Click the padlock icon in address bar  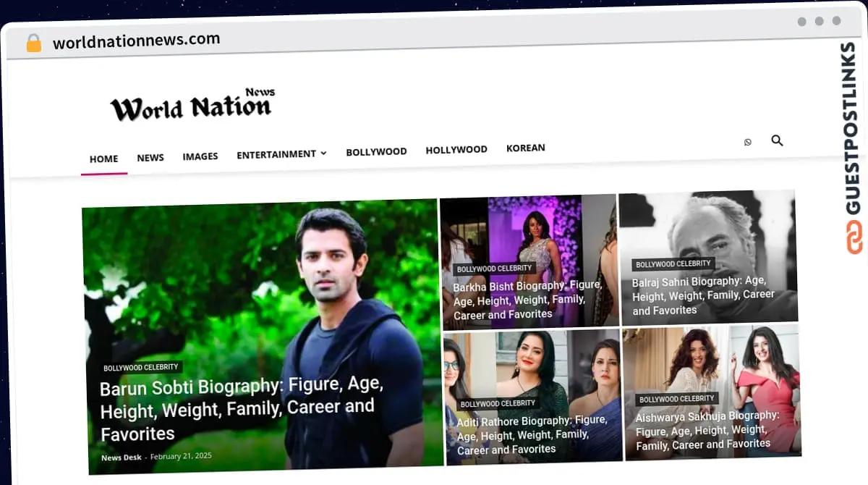(33, 43)
